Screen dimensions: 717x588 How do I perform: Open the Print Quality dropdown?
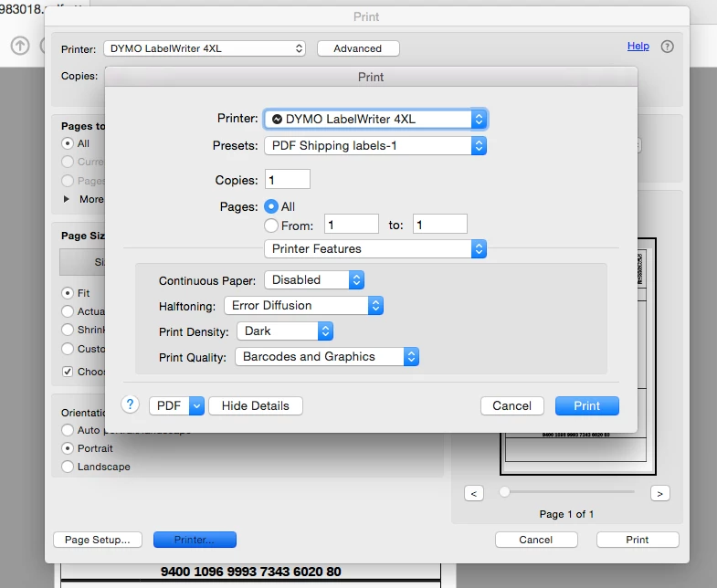(327, 357)
